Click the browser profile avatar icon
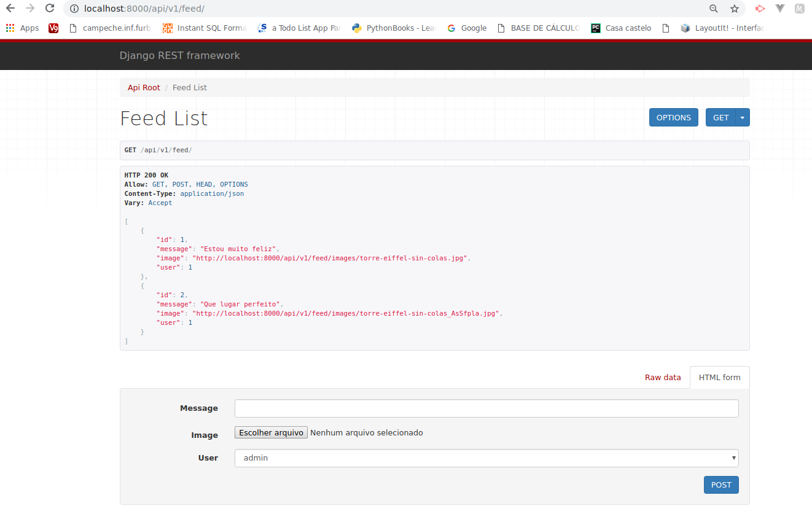The width and height of the screenshot is (812, 522). coord(802,9)
